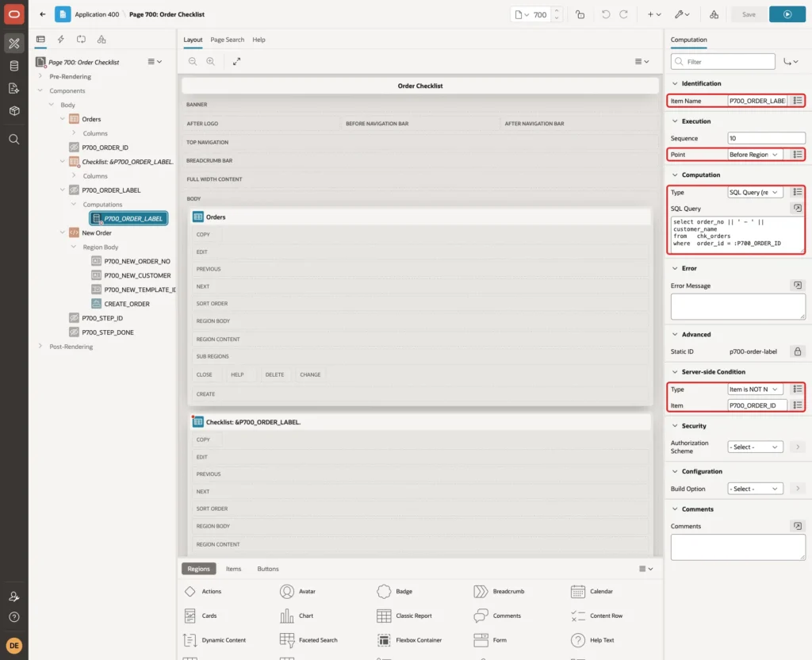Select P700_STEP_DONE item in tree
812x660 pixels.
(x=108, y=332)
